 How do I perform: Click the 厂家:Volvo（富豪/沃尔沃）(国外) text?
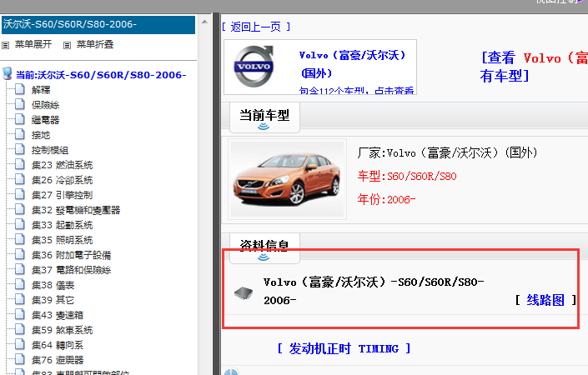pos(447,152)
